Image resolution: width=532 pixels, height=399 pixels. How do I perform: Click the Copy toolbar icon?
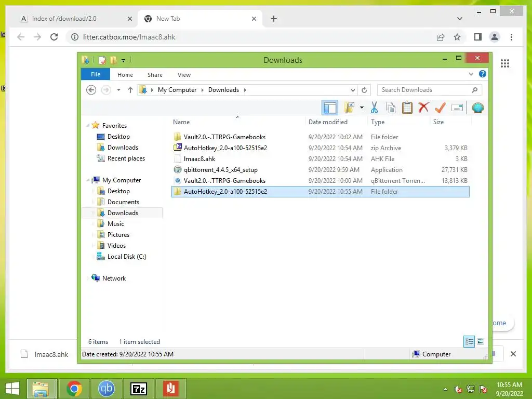pos(391,108)
